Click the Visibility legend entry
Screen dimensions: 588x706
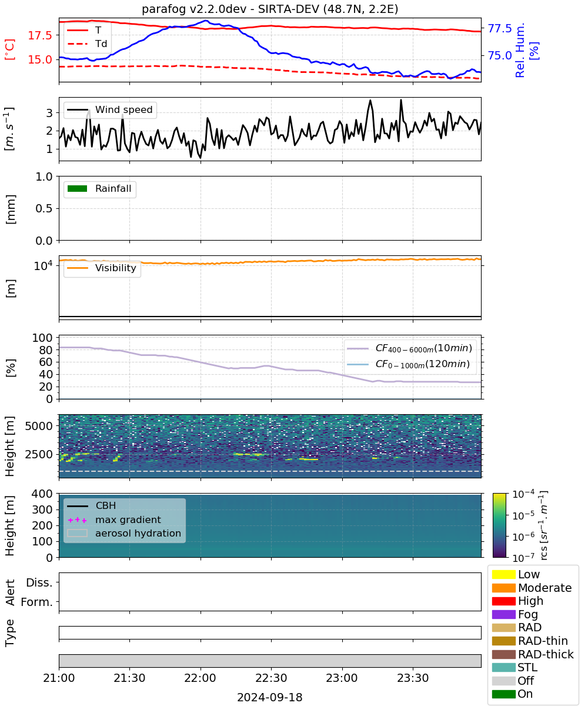pos(102,268)
